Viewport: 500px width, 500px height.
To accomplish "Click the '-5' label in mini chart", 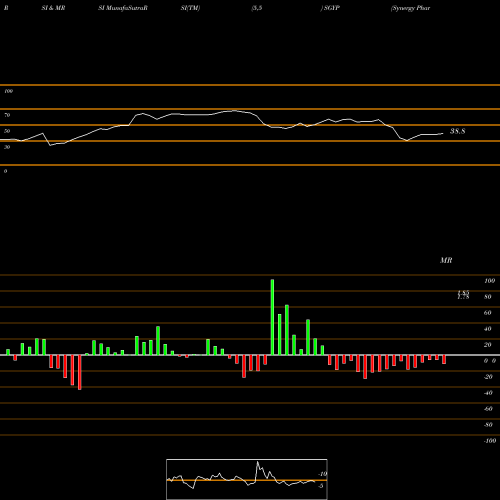I will coord(320,486).
